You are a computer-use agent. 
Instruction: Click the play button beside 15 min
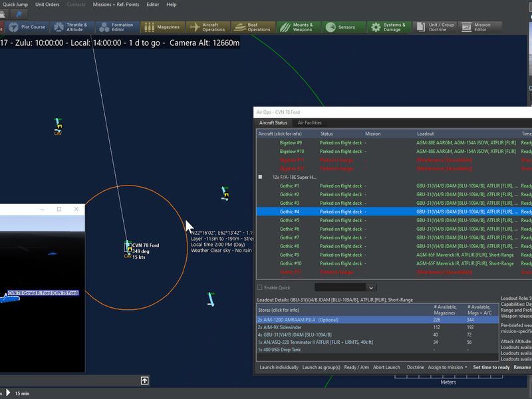[x=8, y=393]
